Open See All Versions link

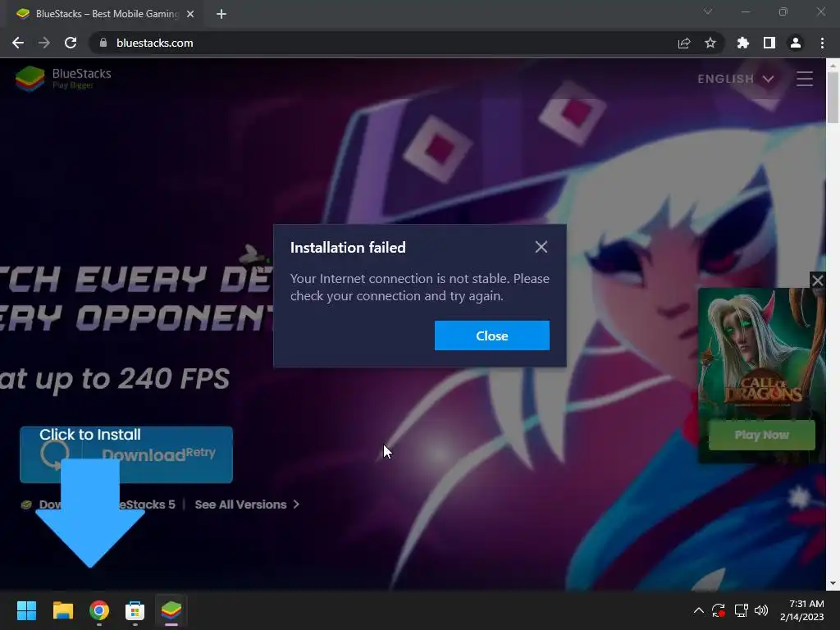(247, 504)
